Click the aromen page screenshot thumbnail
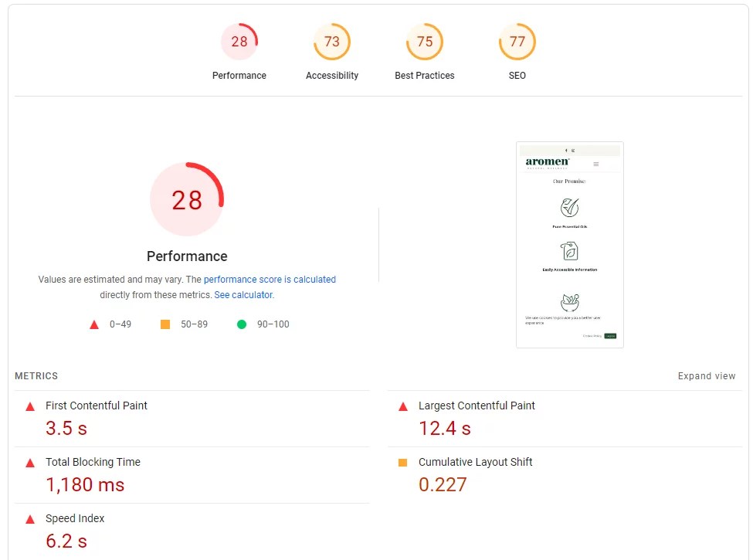 click(569, 245)
